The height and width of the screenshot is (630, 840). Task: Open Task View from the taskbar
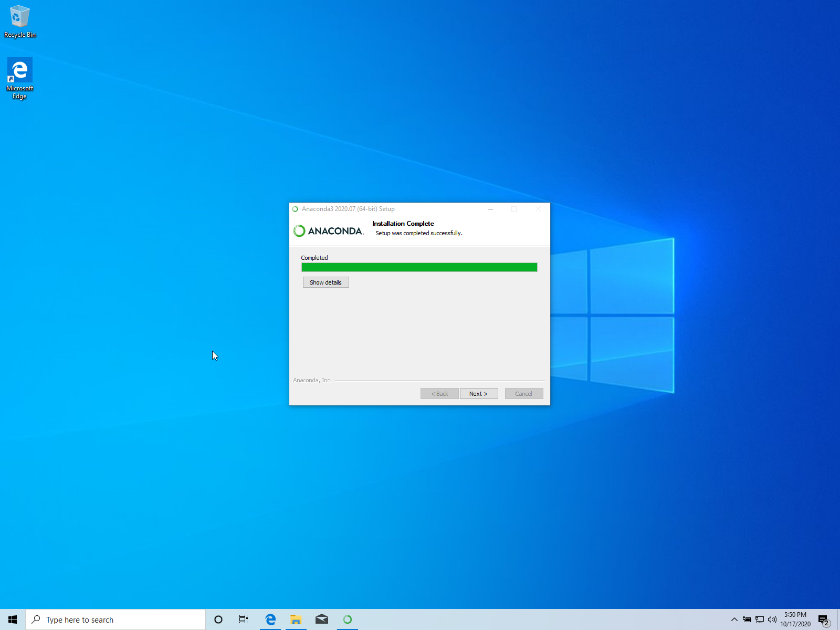[244, 619]
